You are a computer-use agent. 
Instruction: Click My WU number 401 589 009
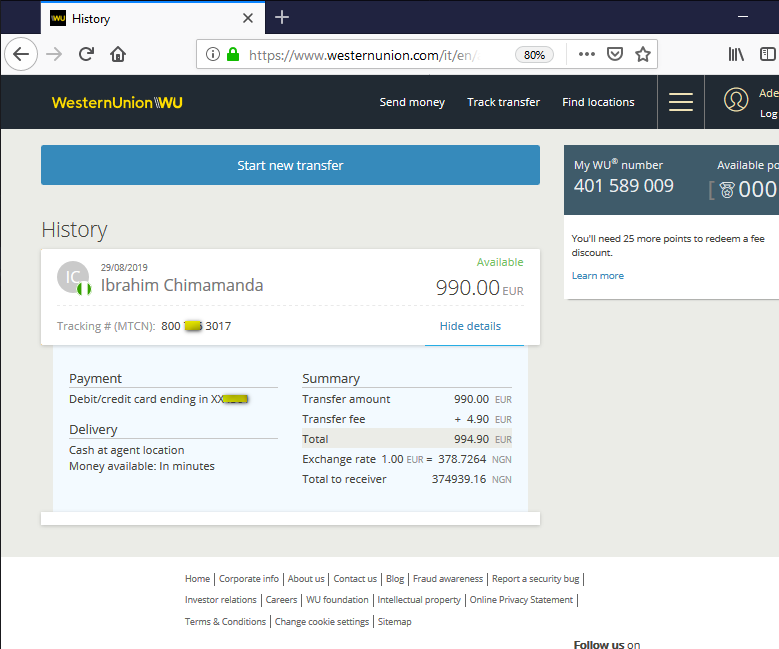[x=623, y=186]
